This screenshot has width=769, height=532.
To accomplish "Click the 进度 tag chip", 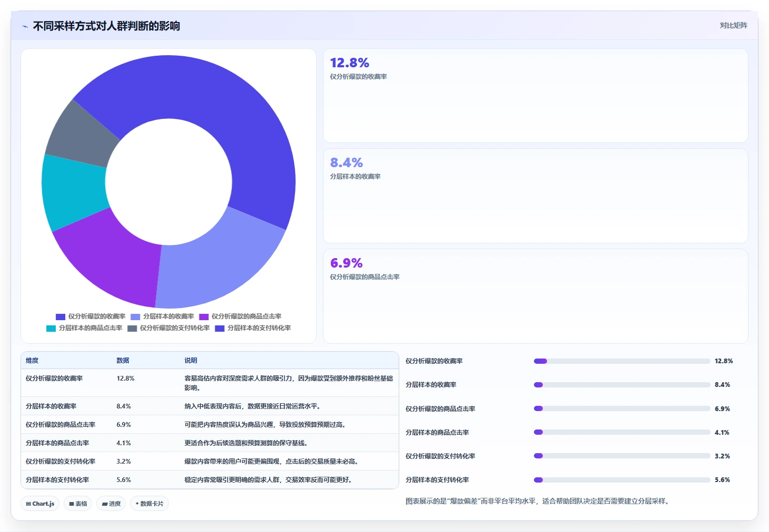I will point(111,504).
